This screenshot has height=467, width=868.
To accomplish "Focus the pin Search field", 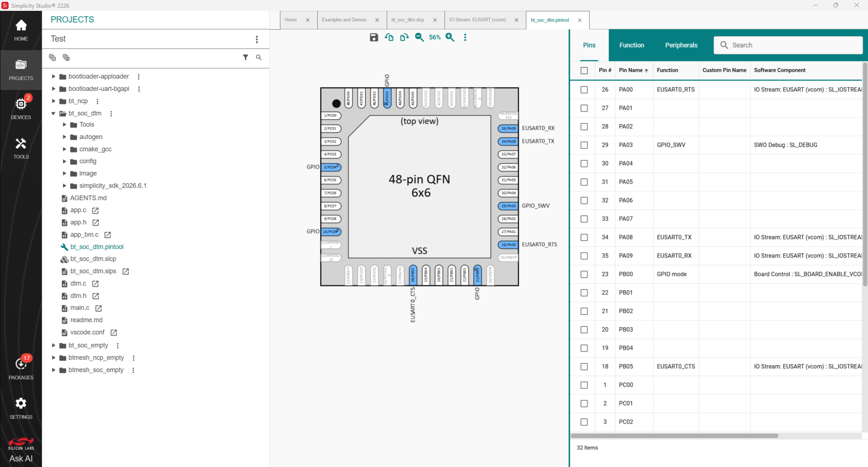I will point(788,45).
